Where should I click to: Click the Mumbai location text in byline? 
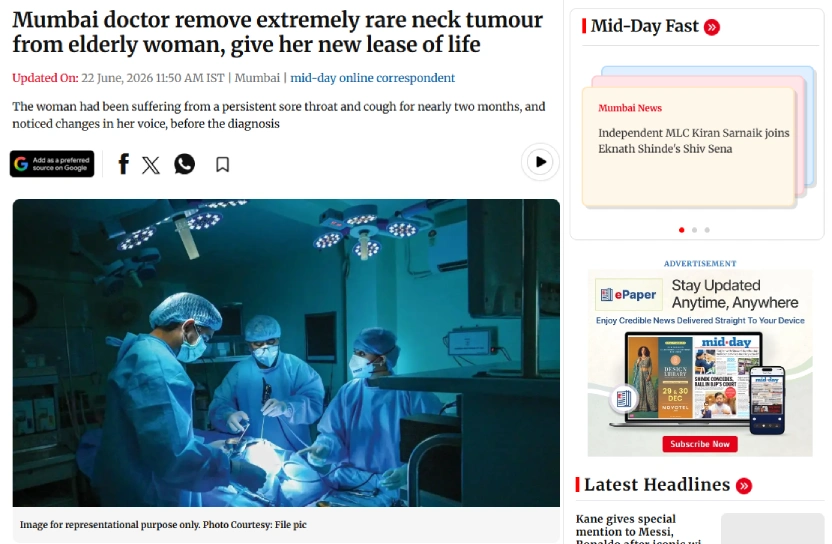coord(257,78)
